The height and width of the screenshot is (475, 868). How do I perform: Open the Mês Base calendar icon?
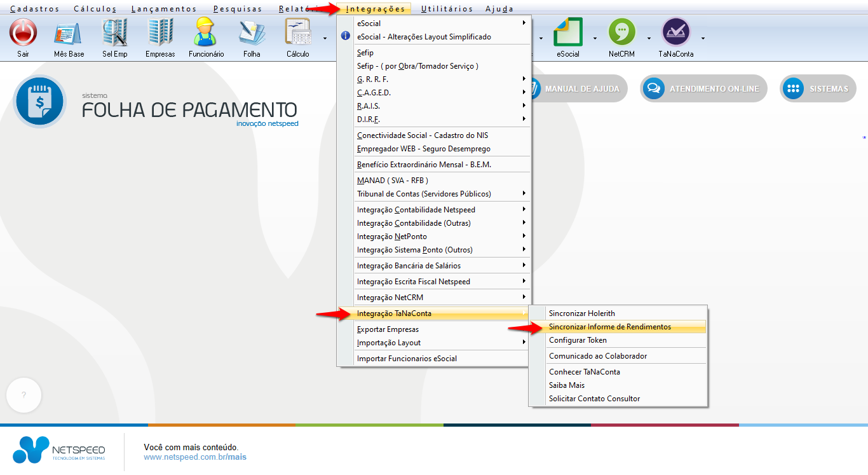click(69, 32)
